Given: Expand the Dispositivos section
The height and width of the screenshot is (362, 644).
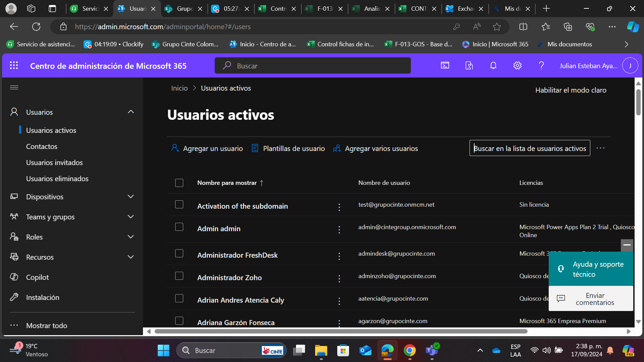Looking at the screenshot, I should tap(131, 196).
